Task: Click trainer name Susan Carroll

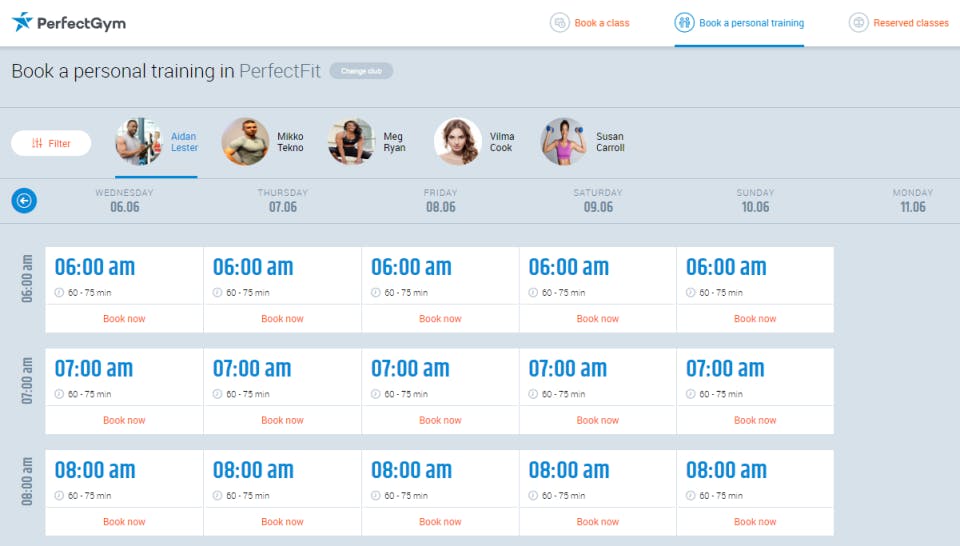Action: 610,142
